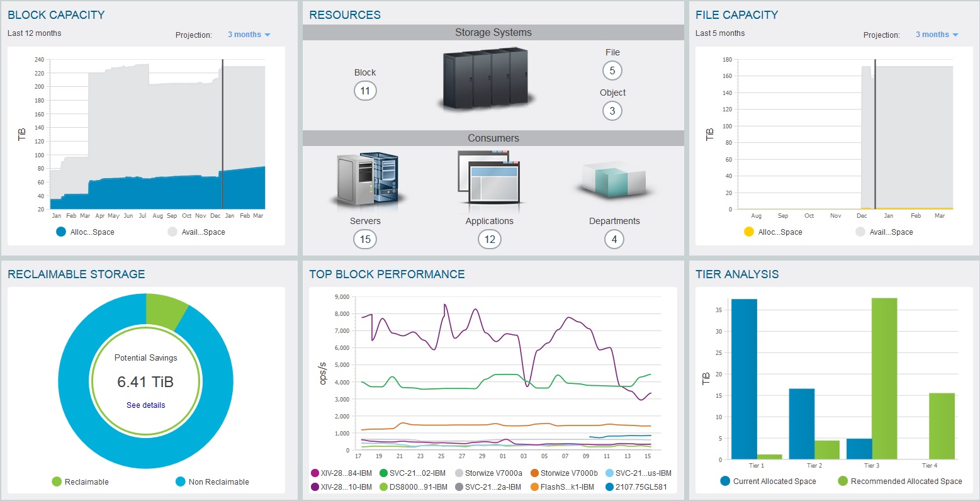Viewport: 980px width, 501px height.
Task: Click the 'Last 5 months' text
Action: 720,33
